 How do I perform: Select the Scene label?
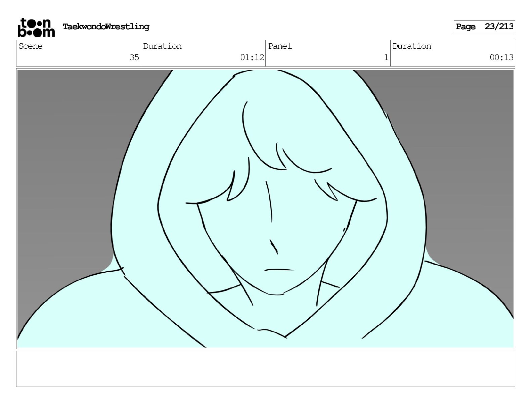pyautogui.click(x=31, y=46)
